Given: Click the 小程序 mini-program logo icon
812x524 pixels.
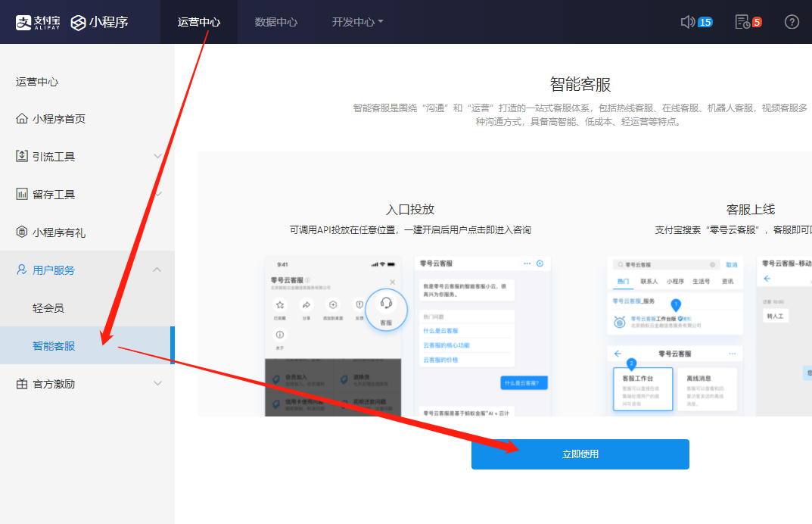Looking at the screenshot, I should point(78,22).
